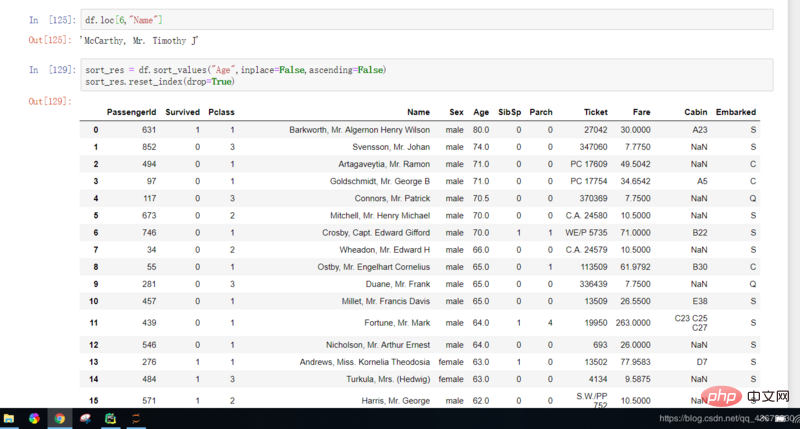Click the Survived column header
The height and width of the screenshot is (429, 800).
pyautogui.click(x=182, y=112)
